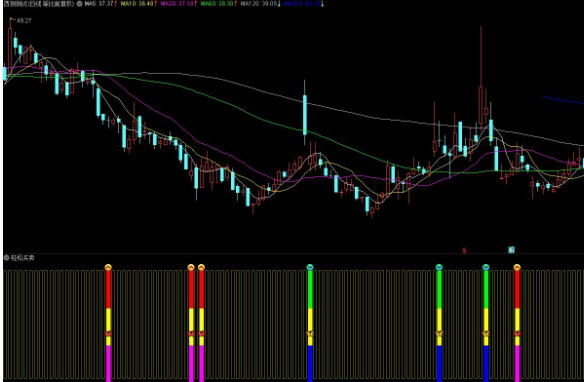Click the third orange up-arrow signal marker
This screenshot has height=382, width=584.
(201, 267)
